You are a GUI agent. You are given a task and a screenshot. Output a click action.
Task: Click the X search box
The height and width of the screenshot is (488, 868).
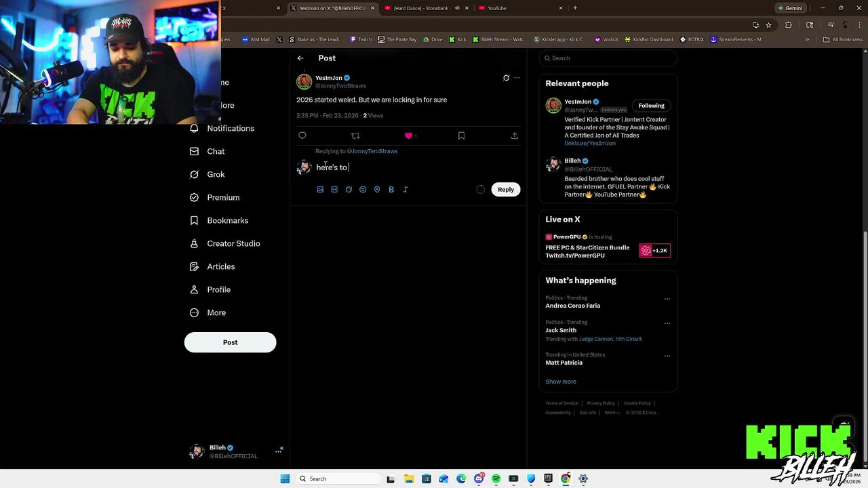(x=608, y=58)
